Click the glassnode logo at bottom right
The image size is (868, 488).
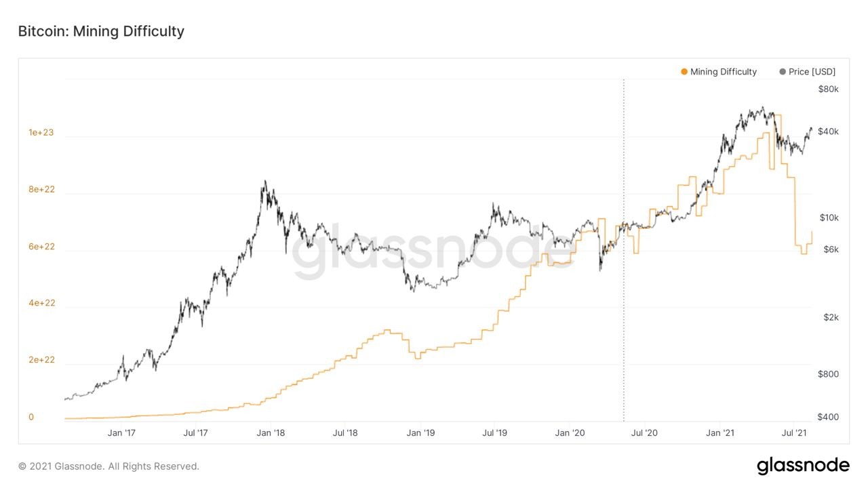click(x=803, y=466)
